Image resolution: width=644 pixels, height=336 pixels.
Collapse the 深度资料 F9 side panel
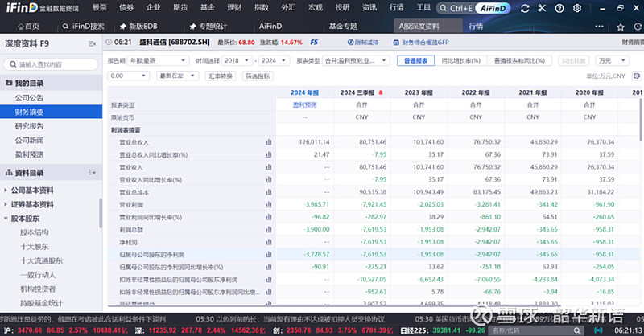point(92,44)
